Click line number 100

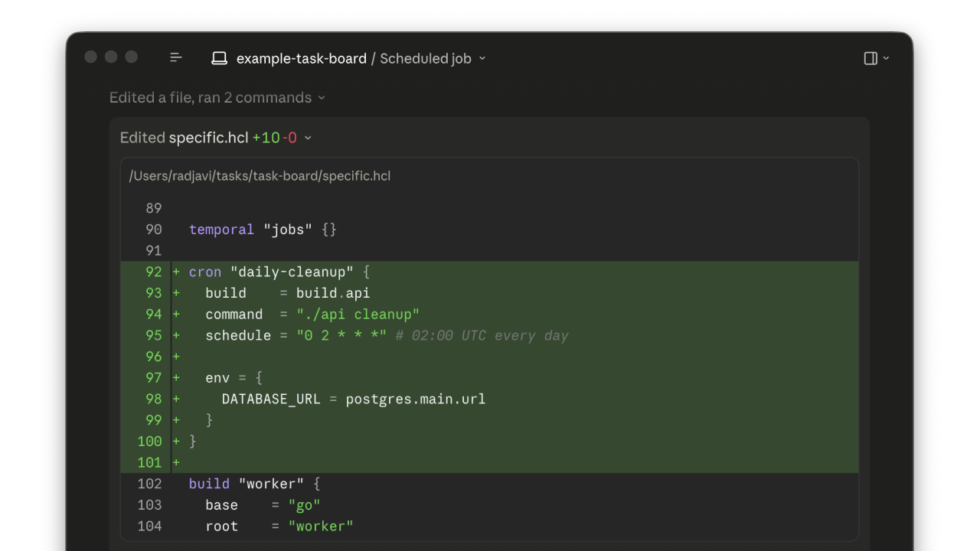click(150, 442)
